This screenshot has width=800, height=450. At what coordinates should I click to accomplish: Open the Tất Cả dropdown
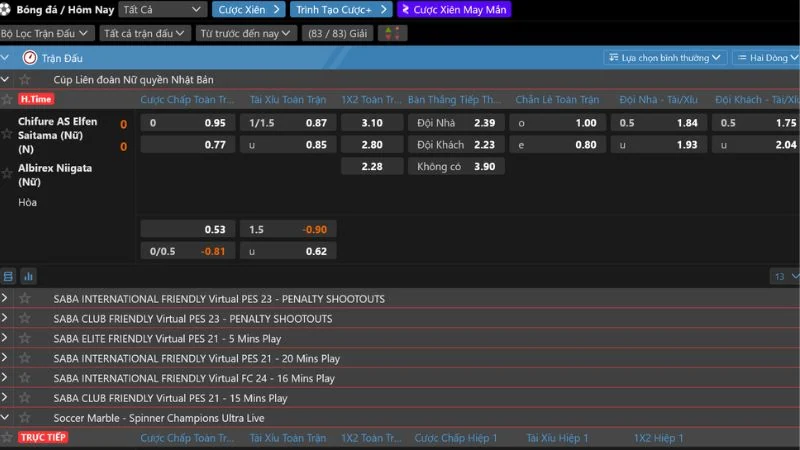tap(162, 9)
